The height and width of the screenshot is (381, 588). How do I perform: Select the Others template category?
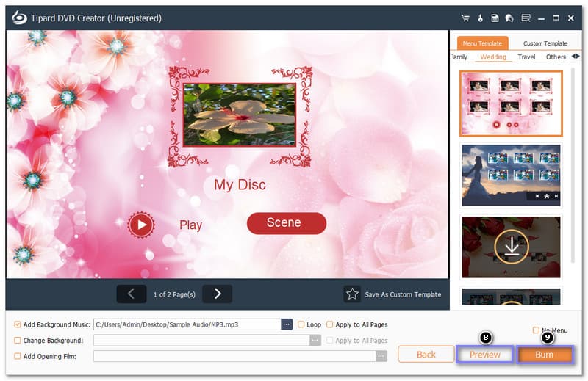[x=556, y=57]
